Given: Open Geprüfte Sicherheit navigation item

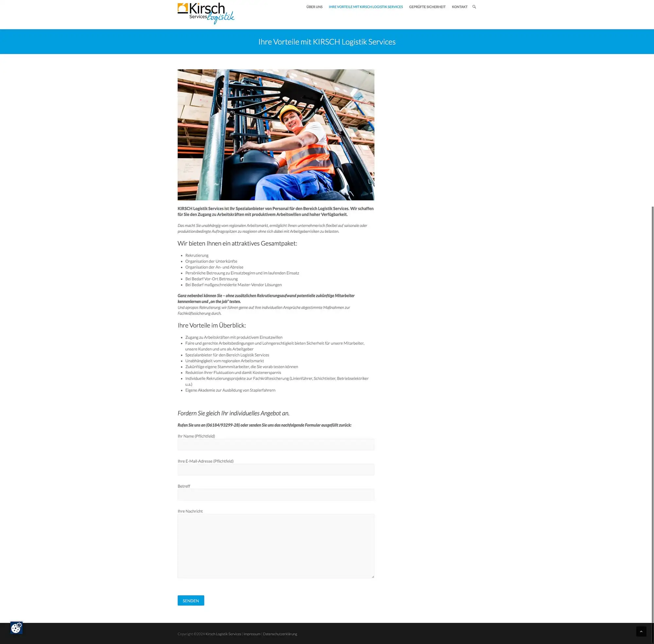Looking at the screenshot, I should (427, 7).
